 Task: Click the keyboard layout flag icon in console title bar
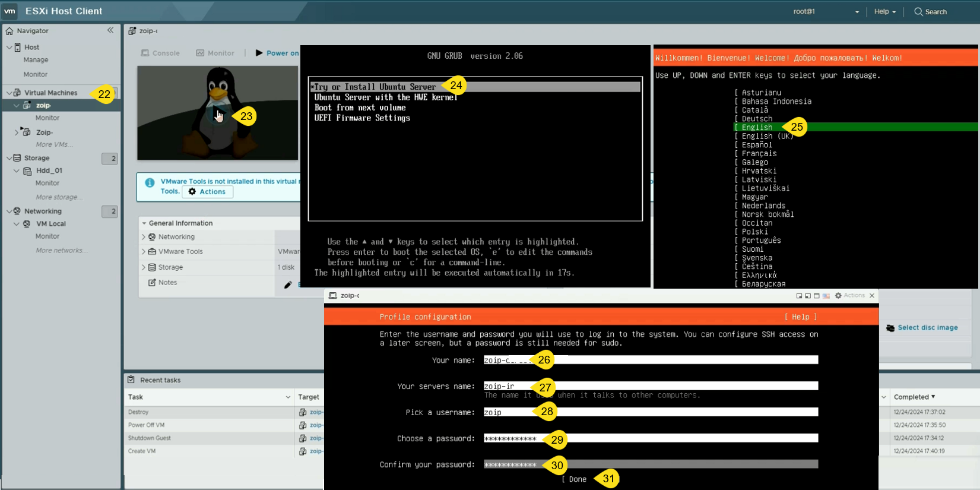click(x=826, y=295)
